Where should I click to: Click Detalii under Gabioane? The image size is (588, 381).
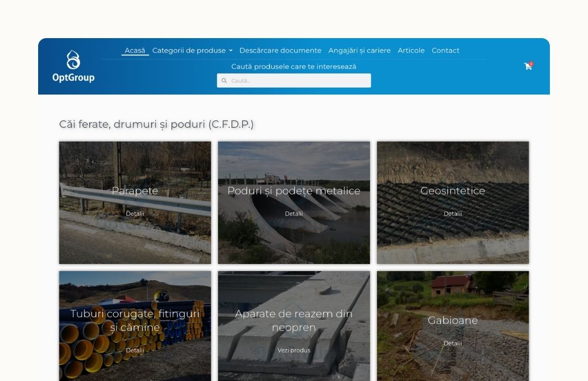coord(453,343)
